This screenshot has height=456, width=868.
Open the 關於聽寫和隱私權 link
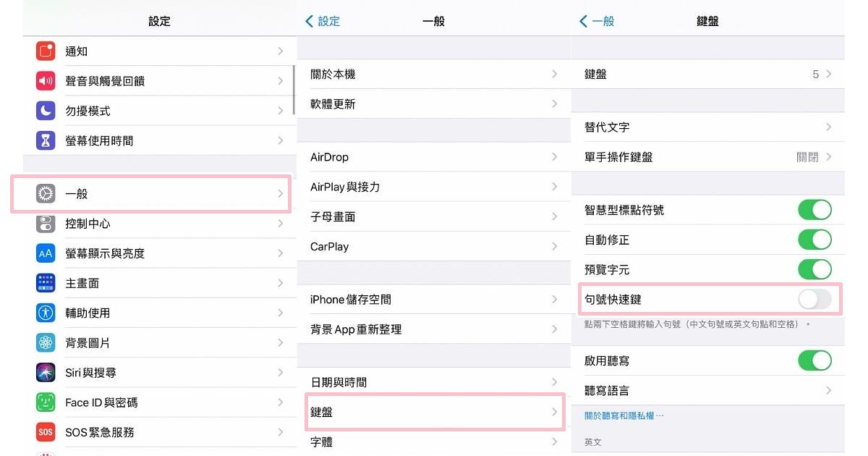tap(624, 415)
